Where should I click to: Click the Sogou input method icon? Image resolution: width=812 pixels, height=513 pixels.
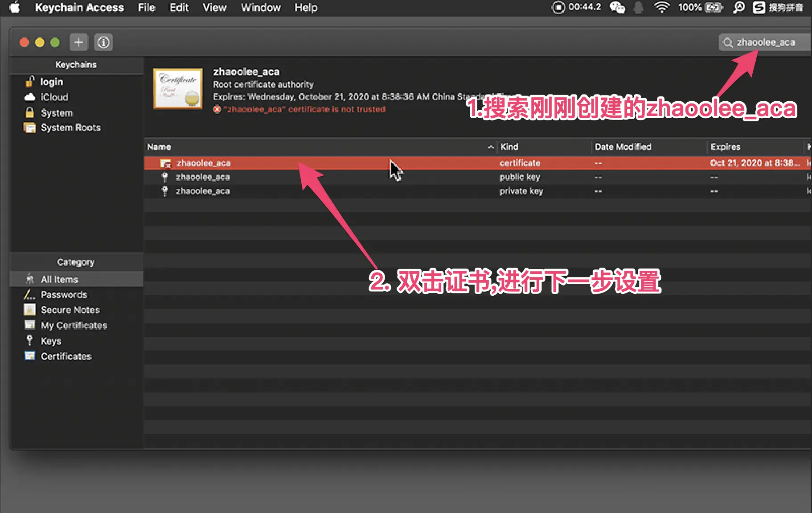pyautogui.click(x=759, y=8)
